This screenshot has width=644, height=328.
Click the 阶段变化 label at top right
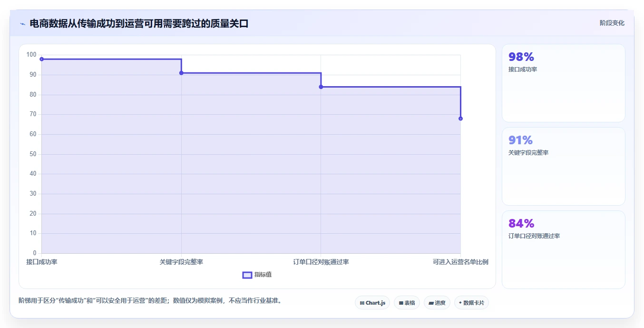click(x=612, y=23)
